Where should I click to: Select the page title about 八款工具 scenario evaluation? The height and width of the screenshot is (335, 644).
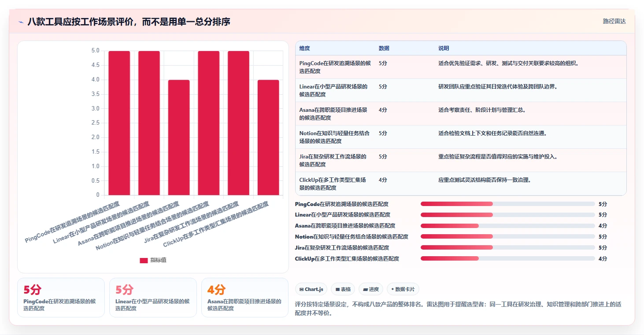click(129, 22)
